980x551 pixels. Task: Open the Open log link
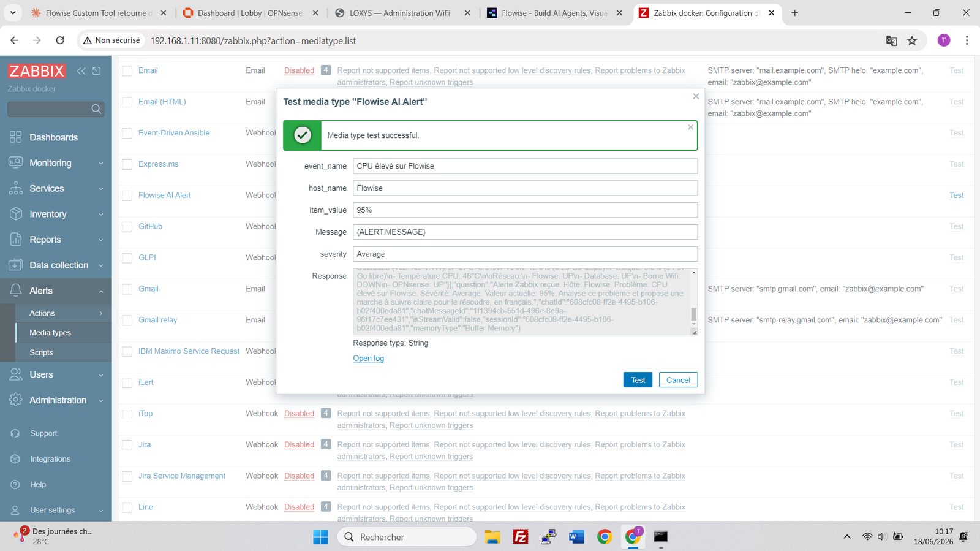[x=368, y=359]
